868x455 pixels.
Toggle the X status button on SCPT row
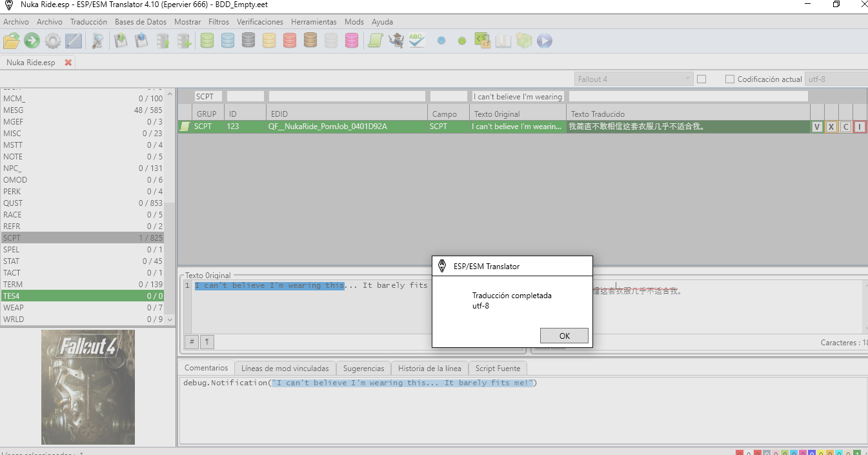[x=831, y=127]
